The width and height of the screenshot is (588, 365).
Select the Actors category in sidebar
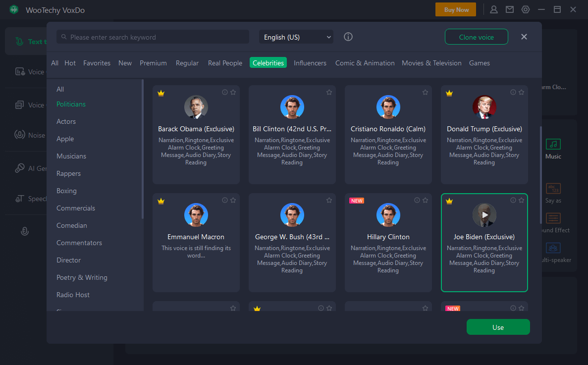(x=66, y=121)
